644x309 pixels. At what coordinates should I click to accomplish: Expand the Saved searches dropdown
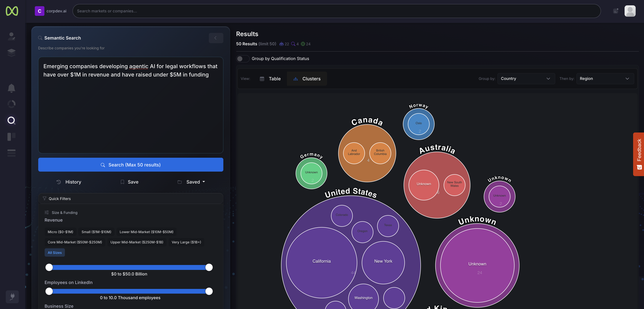coord(191,182)
